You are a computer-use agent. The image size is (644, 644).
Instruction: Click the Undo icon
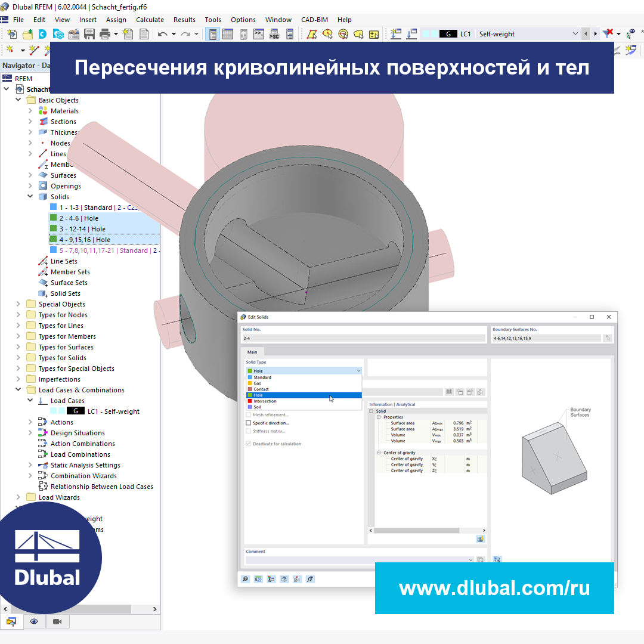coord(162,33)
